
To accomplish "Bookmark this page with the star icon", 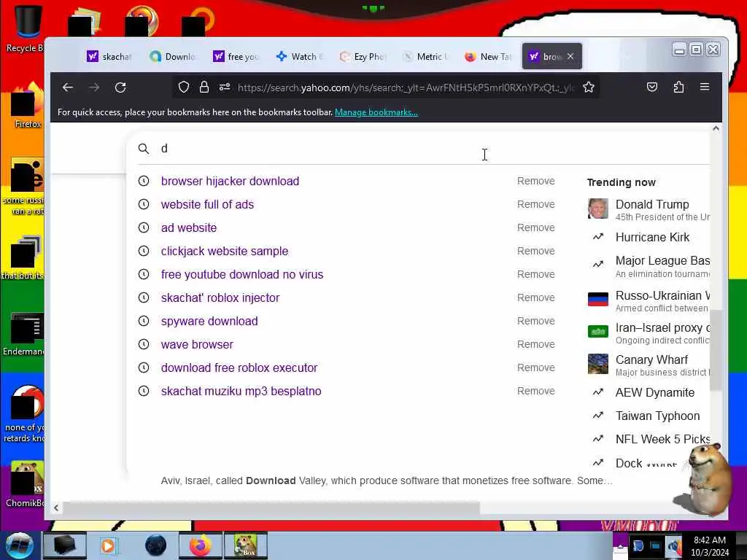I will [589, 87].
